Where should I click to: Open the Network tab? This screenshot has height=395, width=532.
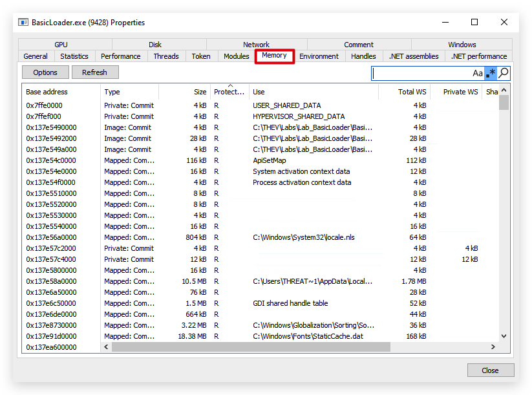click(256, 45)
